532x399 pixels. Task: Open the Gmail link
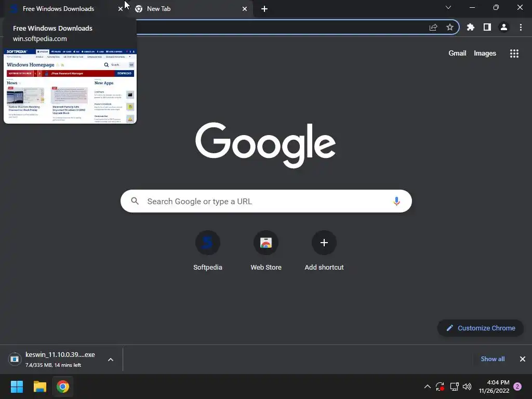[457, 54]
